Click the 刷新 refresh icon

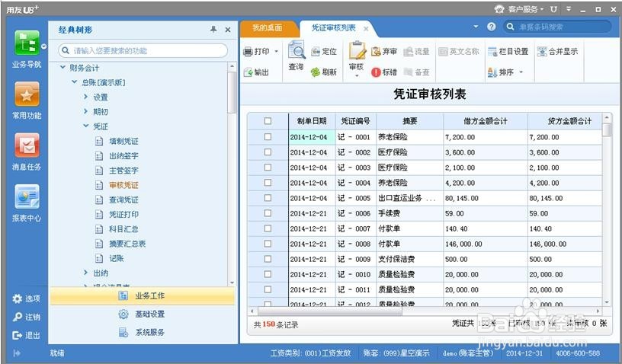[316, 72]
